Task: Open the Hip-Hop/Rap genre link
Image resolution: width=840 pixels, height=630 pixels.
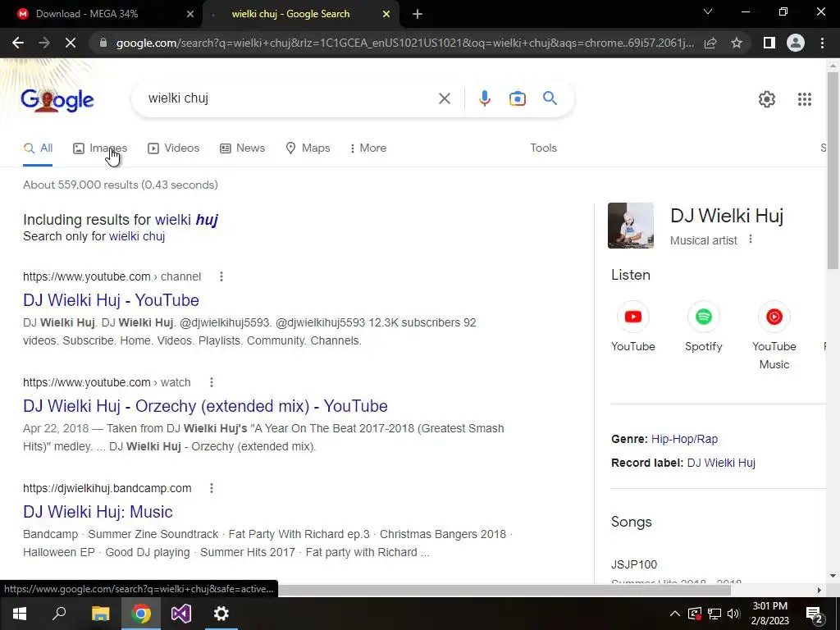Action: (684, 439)
